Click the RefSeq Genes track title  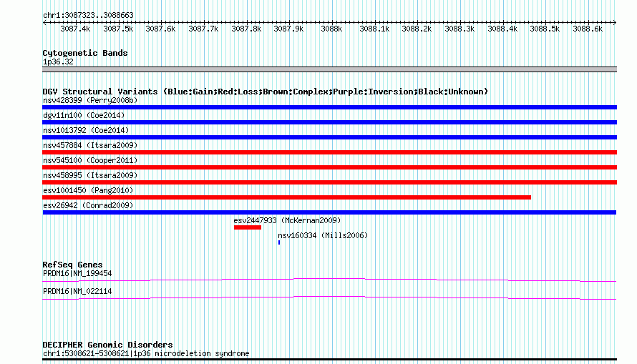pyautogui.click(x=72, y=265)
